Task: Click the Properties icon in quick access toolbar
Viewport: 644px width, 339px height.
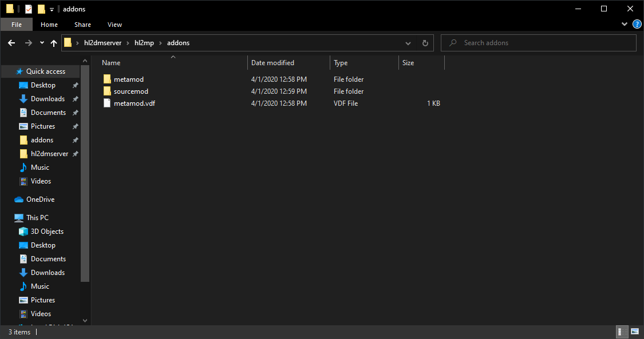Action: click(x=29, y=9)
